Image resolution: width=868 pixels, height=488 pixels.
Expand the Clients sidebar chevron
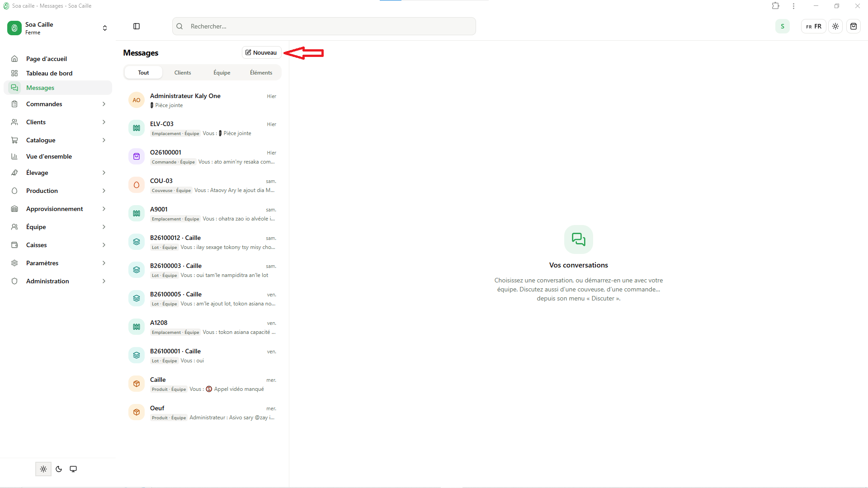[104, 122]
